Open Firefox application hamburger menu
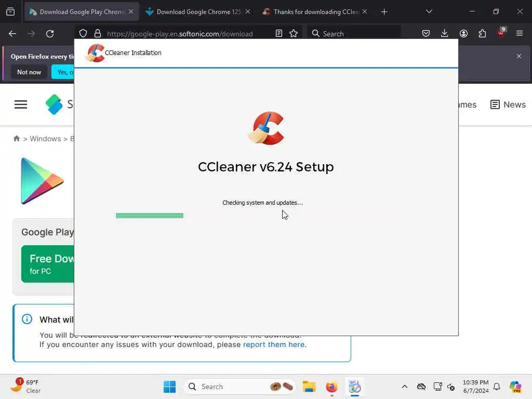This screenshot has height=399, width=532. 520,33
